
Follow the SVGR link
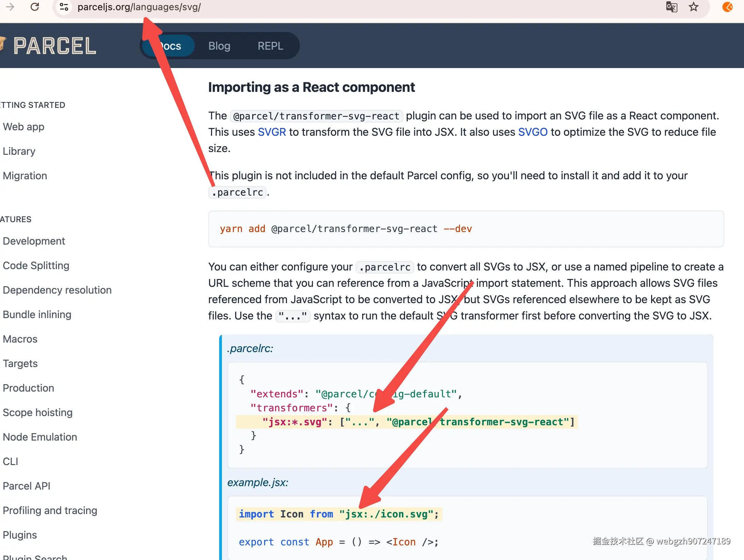(272, 132)
